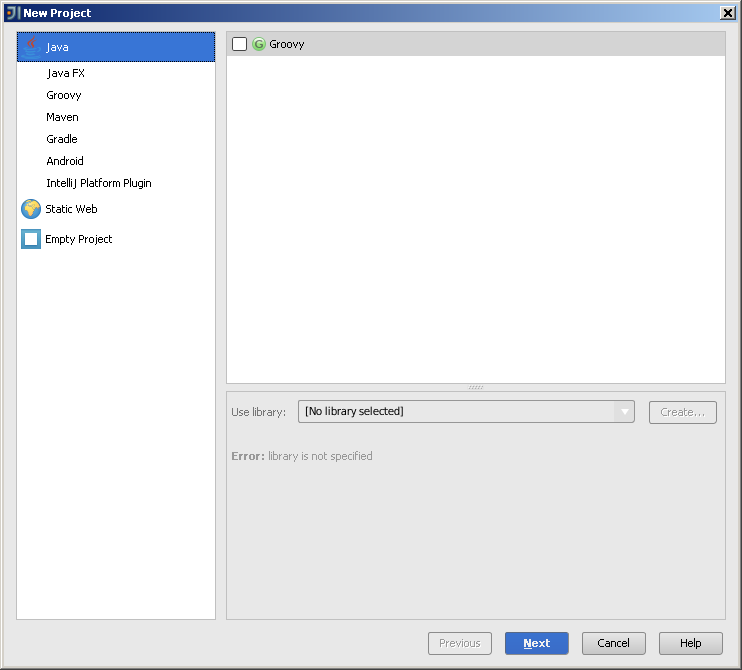Click the green Groovy G icon

point(259,44)
